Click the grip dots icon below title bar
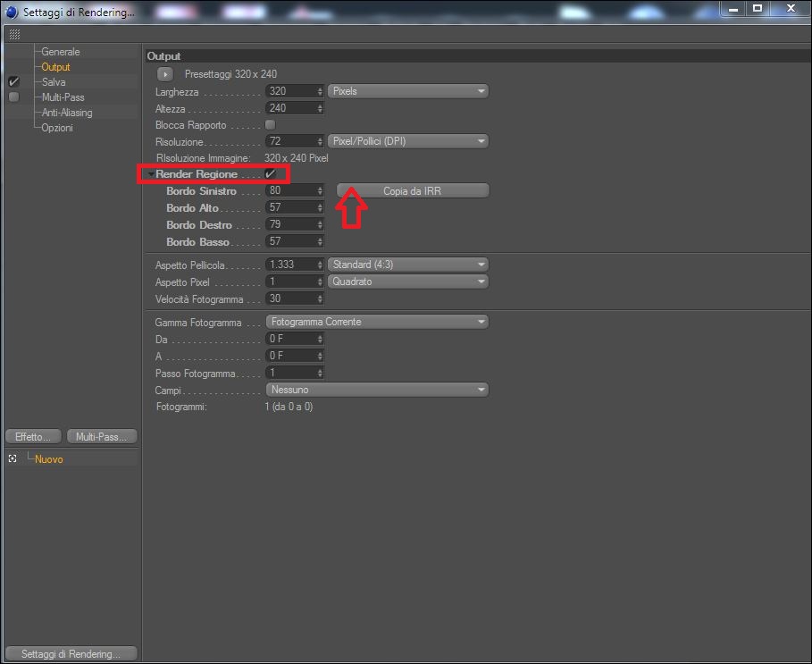The height and width of the screenshot is (664, 812). click(14, 34)
